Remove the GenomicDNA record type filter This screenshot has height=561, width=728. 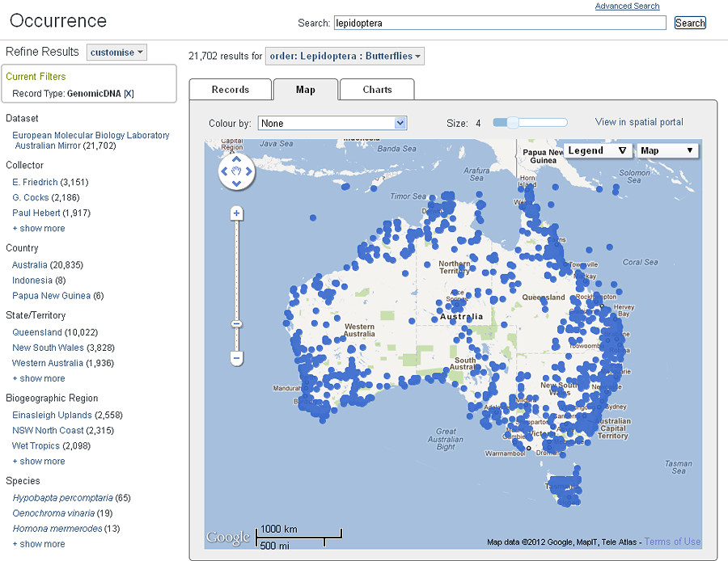pyautogui.click(x=129, y=94)
